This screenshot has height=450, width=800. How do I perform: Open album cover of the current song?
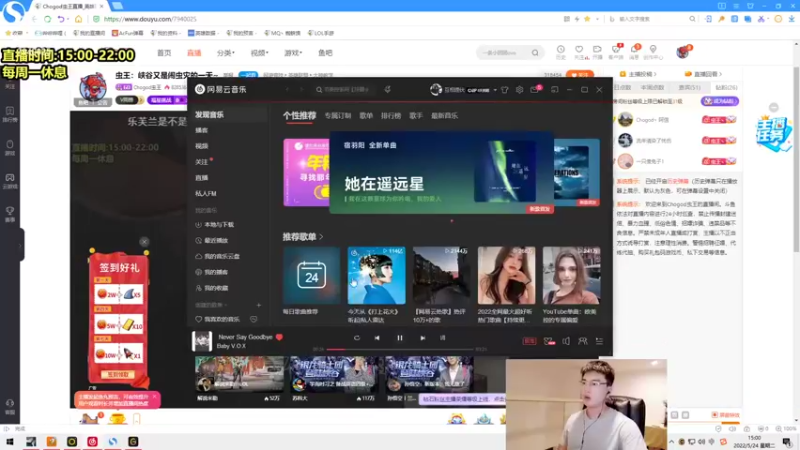[x=202, y=341]
